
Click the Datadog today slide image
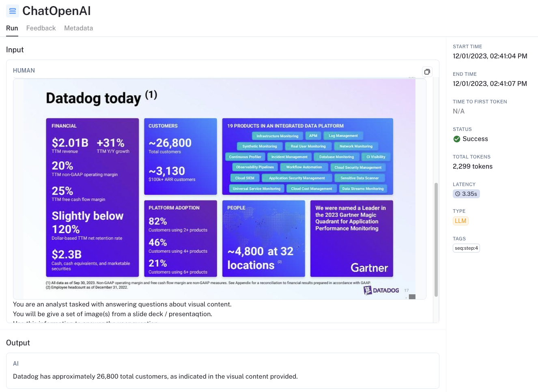tap(220, 189)
